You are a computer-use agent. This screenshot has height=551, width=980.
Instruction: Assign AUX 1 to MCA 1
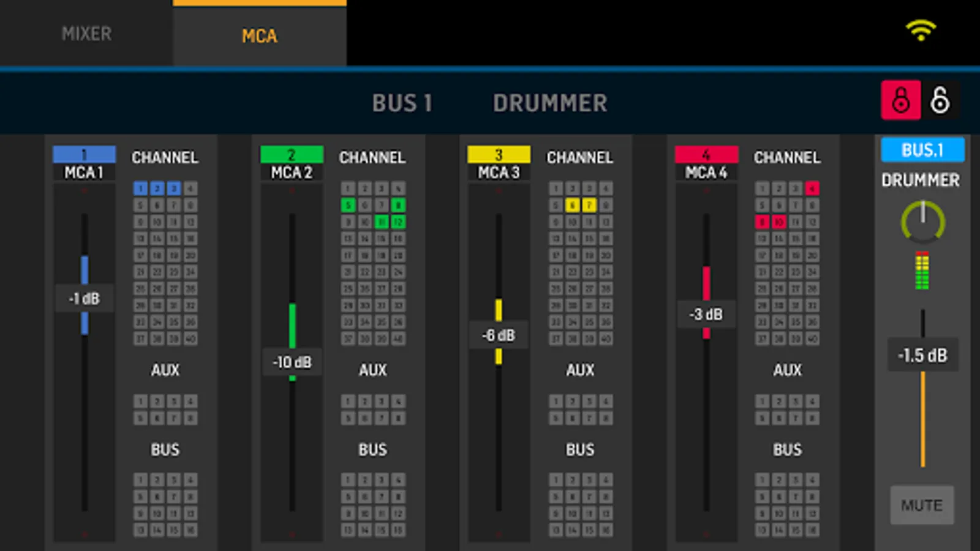pyautogui.click(x=140, y=402)
